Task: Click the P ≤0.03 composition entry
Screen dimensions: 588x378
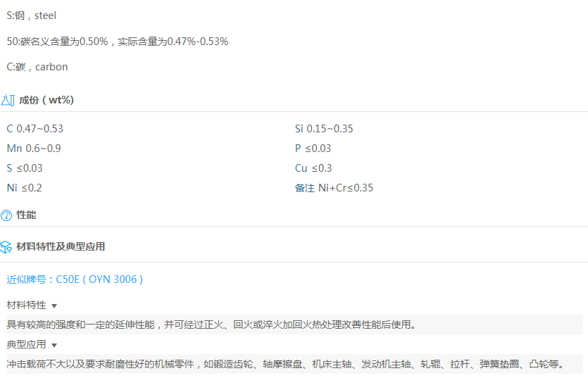Action: (313, 149)
